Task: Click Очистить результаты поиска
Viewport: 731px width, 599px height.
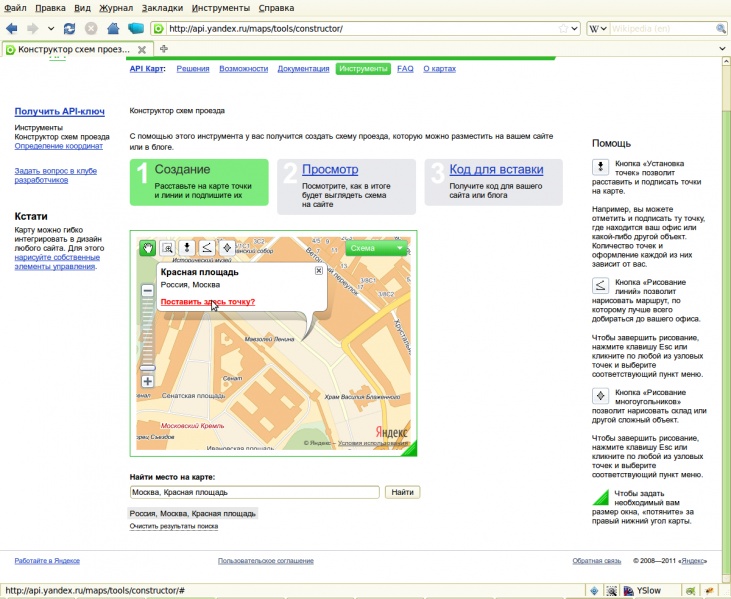Action: (x=174, y=526)
